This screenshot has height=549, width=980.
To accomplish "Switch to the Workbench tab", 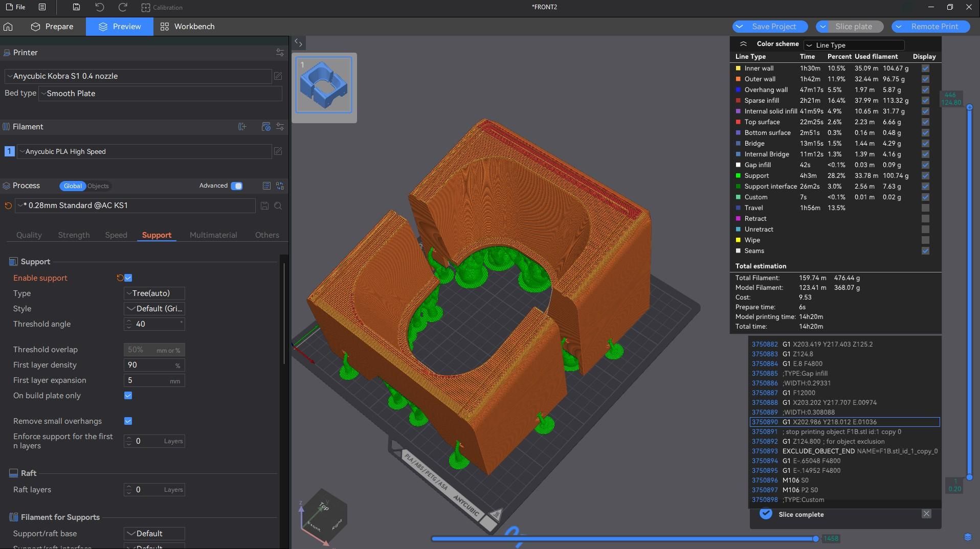I will [x=187, y=27].
